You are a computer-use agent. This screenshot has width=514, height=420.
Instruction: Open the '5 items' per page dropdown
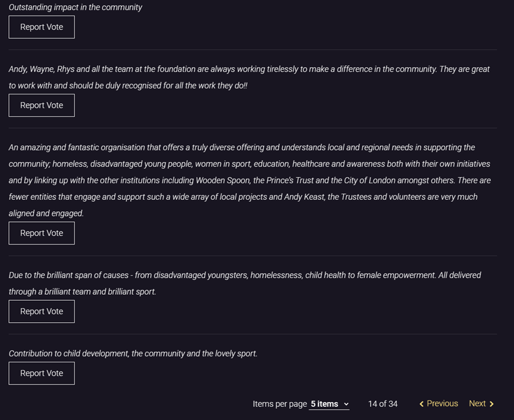pyautogui.click(x=329, y=404)
